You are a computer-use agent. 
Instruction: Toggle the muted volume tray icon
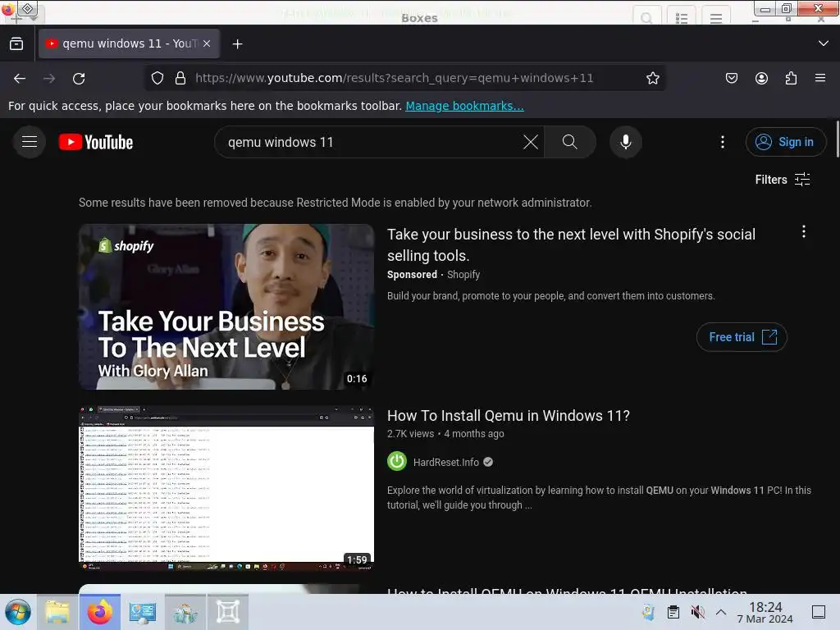tap(697, 612)
